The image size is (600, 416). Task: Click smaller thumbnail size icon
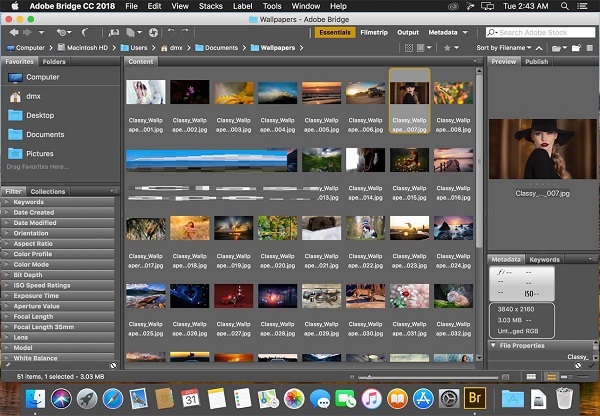coord(352,377)
